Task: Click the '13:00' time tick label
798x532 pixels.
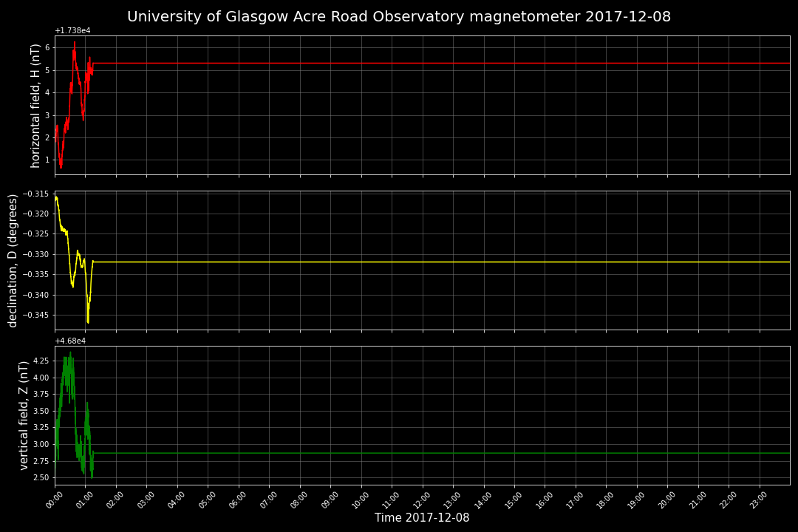Action: [x=452, y=501]
